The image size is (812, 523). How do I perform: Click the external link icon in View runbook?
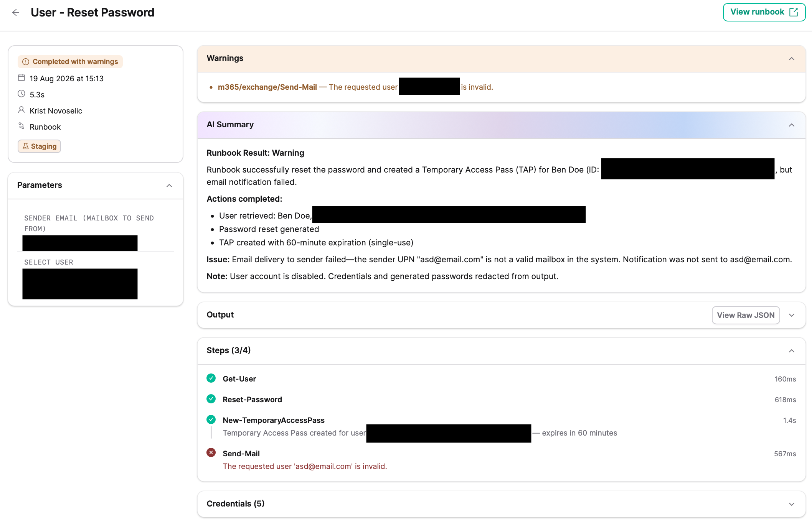[794, 12]
